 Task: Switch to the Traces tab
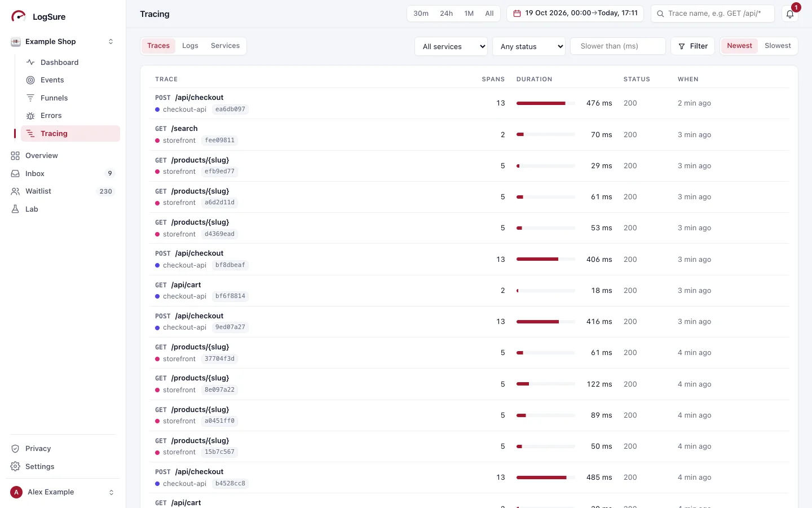(158, 46)
